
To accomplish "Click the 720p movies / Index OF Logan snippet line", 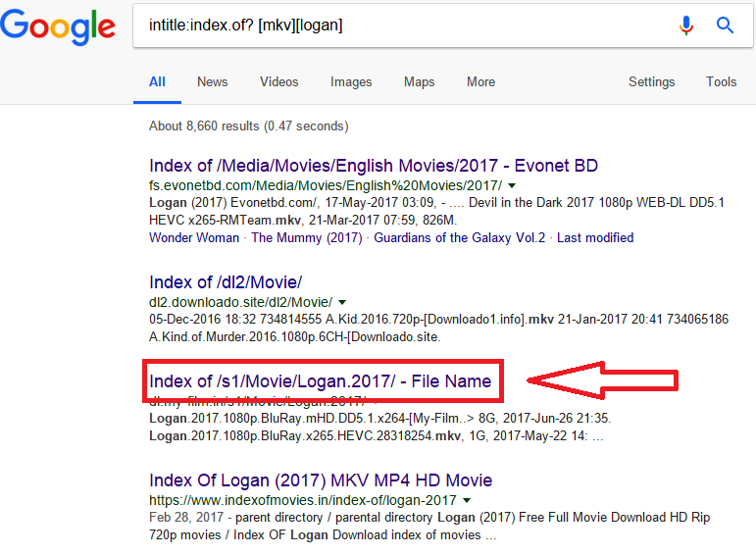I will tap(323, 535).
